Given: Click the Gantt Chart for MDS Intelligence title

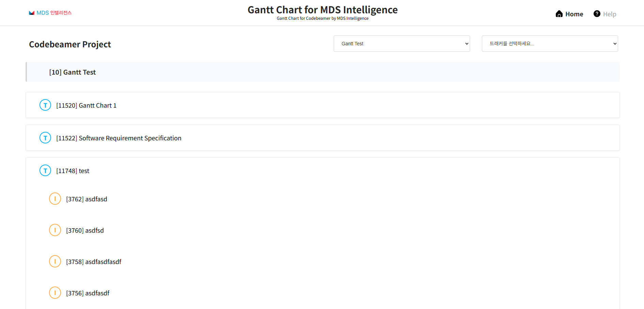Looking at the screenshot, I should [323, 10].
